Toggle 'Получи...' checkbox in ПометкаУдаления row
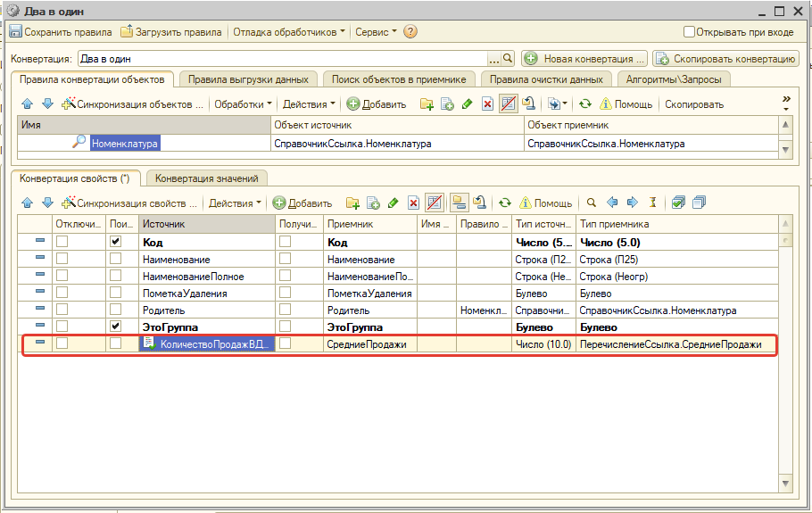Screen dimensions: 812x513 point(285,293)
